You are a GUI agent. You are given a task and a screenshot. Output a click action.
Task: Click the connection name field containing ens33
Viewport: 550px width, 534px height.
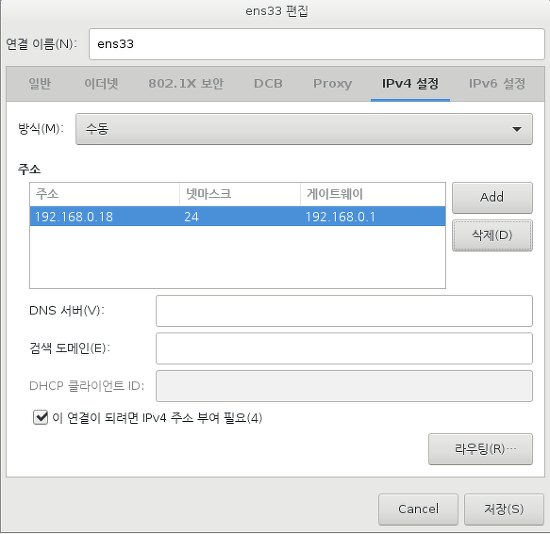tap(317, 44)
